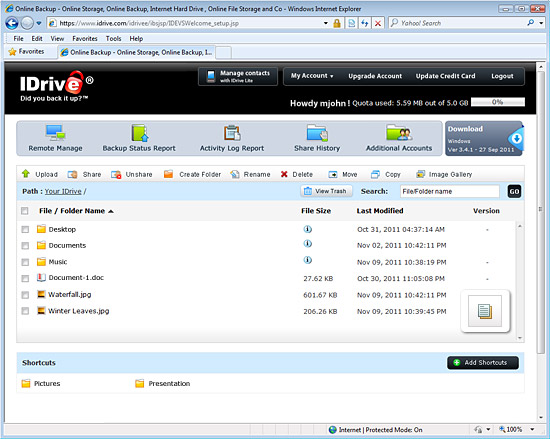The width and height of the screenshot is (550, 439).
Task: Check the box next to Waterfall.jpg
Action: pyautogui.click(x=25, y=295)
